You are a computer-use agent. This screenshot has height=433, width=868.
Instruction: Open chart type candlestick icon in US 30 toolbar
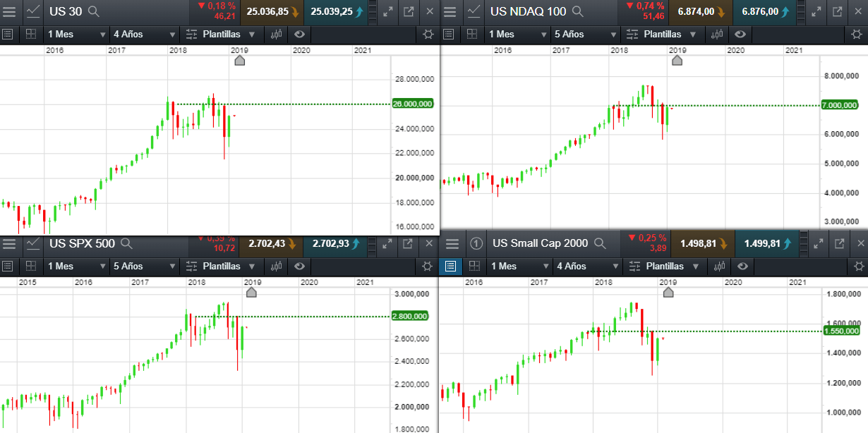pyautogui.click(x=277, y=34)
